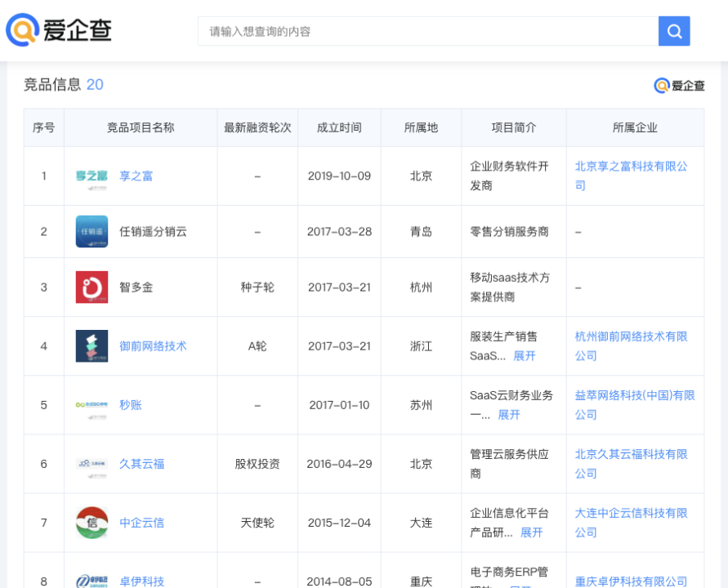Click the date 2015-12-04

pos(339,523)
